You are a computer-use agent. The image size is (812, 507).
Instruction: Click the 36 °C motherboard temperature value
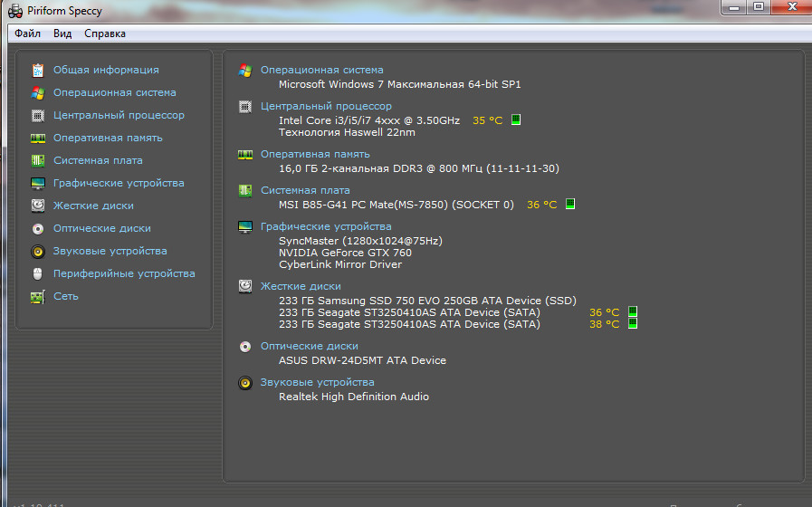[541, 205]
